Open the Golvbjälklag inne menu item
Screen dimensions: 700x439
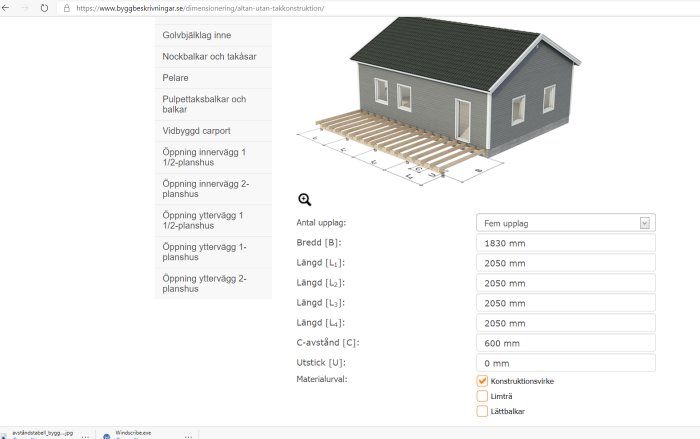[x=213, y=35]
